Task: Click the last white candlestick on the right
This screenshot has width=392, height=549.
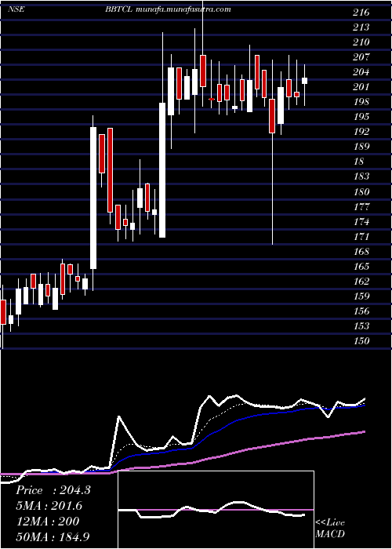Action: tap(304, 81)
